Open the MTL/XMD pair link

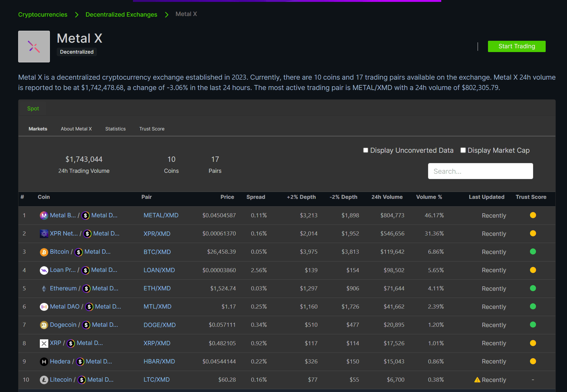coord(157,307)
